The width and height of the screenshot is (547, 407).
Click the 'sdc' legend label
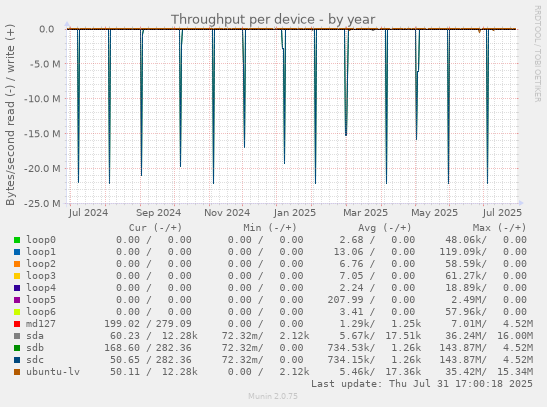pyautogui.click(x=35, y=360)
